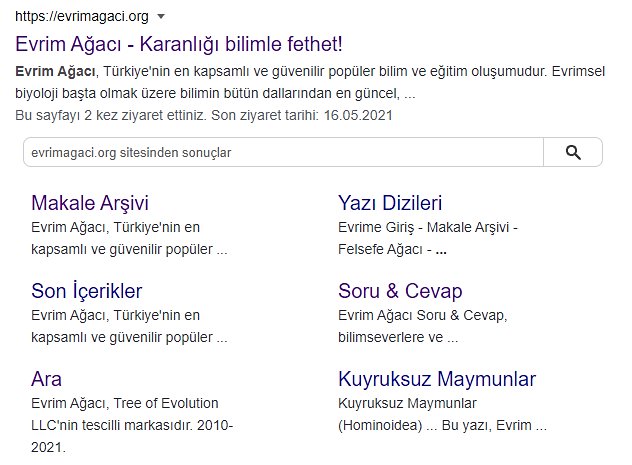Click the main result description snippet
This screenshot has width=632, height=465.
(215, 82)
